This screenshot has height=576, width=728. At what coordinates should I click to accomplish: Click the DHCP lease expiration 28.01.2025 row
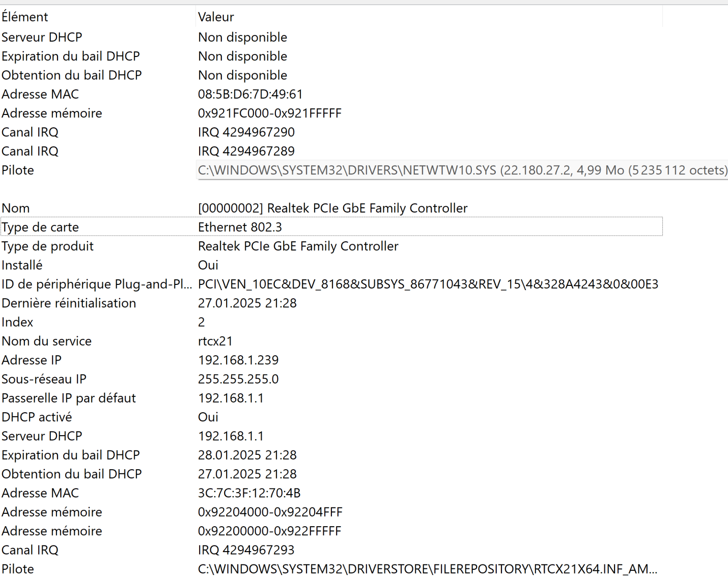pyautogui.click(x=247, y=455)
